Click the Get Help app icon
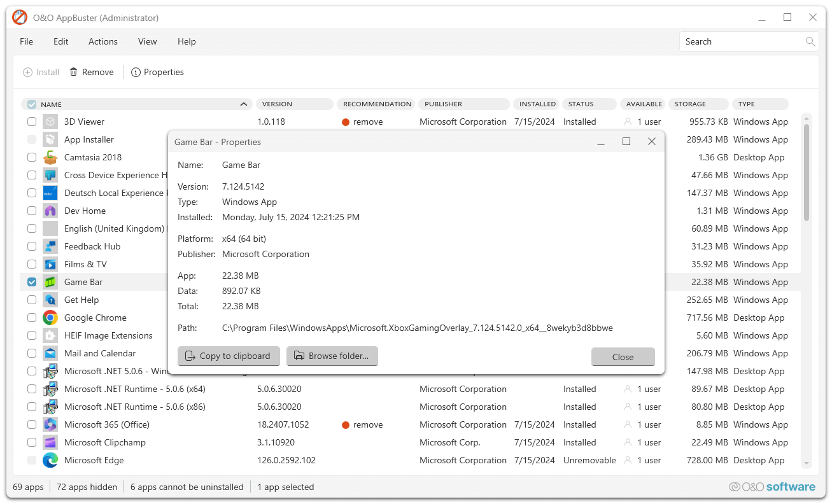The width and height of the screenshot is (832, 504). pos(50,300)
